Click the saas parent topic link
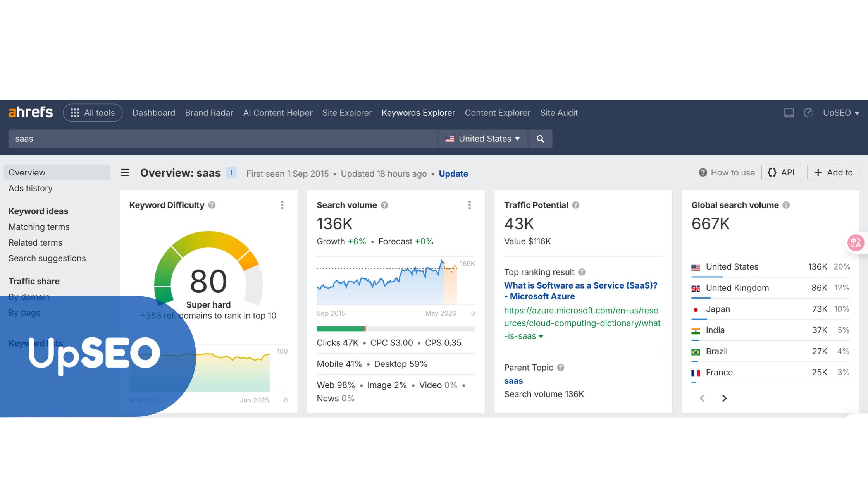 [x=513, y=381]
